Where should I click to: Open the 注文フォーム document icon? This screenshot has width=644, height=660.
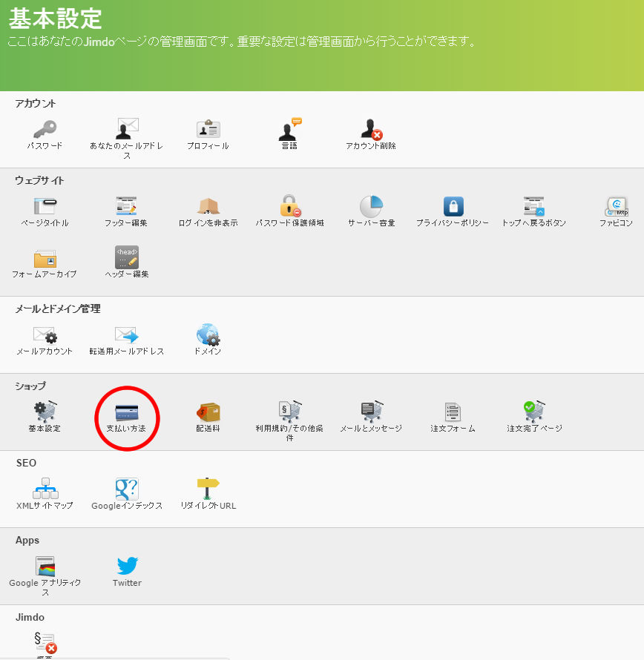pyautogui.click(x=453, y=412)
